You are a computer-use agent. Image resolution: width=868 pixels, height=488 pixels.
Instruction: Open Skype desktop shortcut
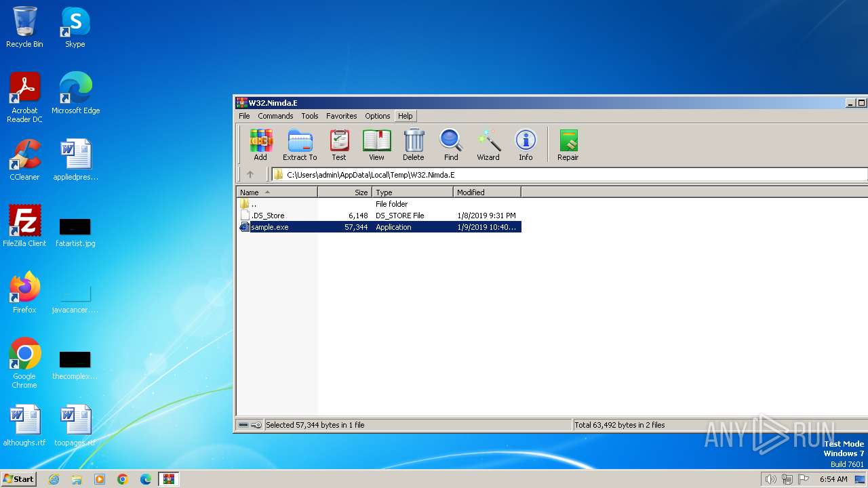pos(75,27)
